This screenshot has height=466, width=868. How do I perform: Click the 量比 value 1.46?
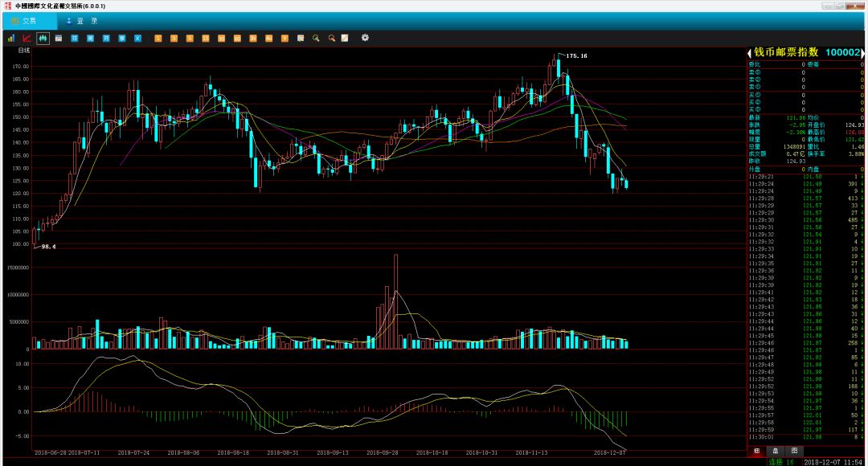(858, 147)
